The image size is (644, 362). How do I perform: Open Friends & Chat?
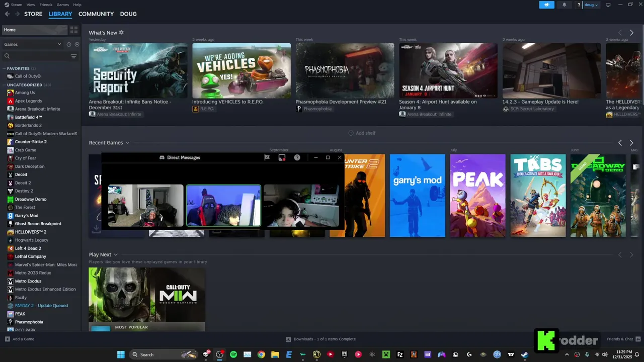[x=623, y=339]
